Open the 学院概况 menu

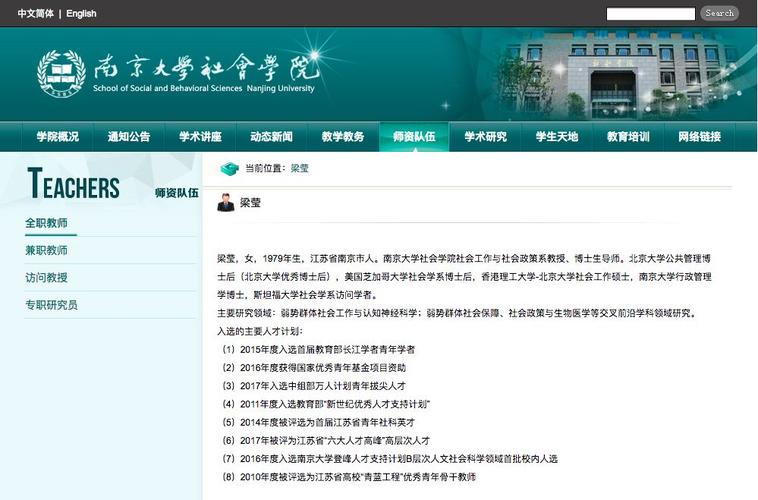pos(58,137)
